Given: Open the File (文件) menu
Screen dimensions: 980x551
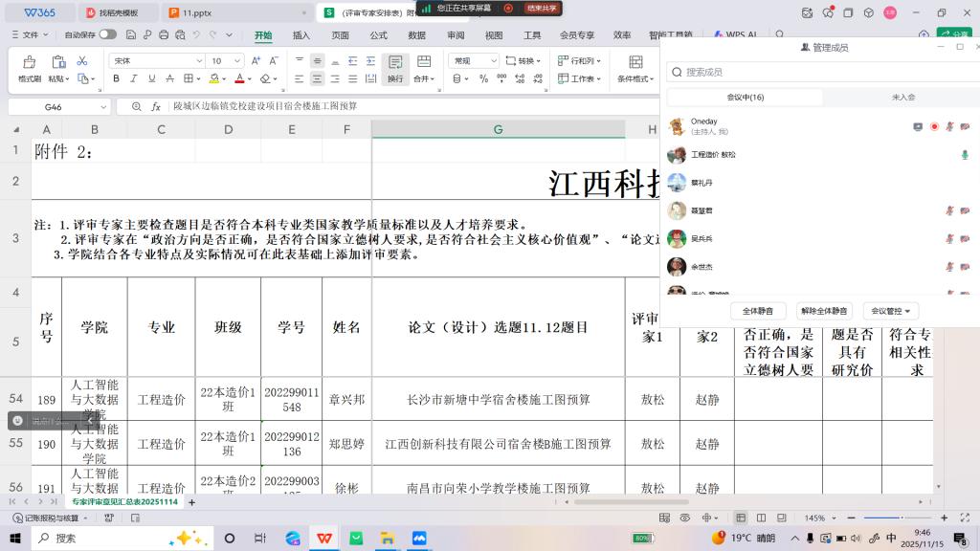Looking at the screenshot, I should (30, 35).
